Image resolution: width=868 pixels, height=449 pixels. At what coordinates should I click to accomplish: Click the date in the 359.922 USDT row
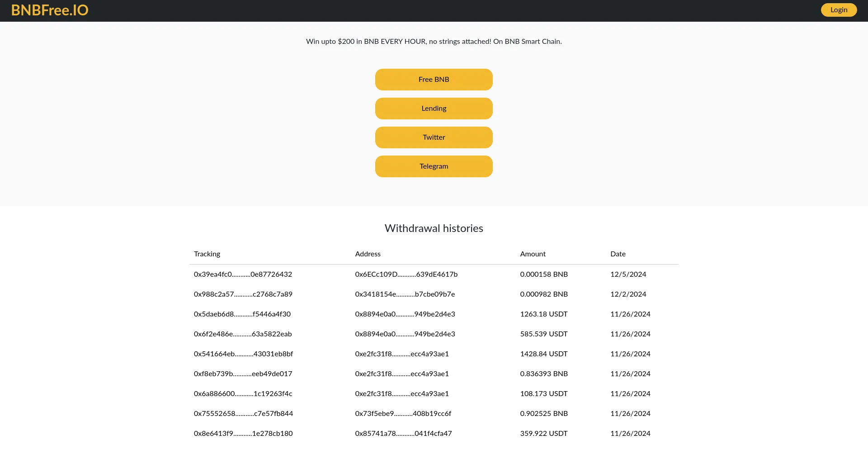[x=630, y=434]
